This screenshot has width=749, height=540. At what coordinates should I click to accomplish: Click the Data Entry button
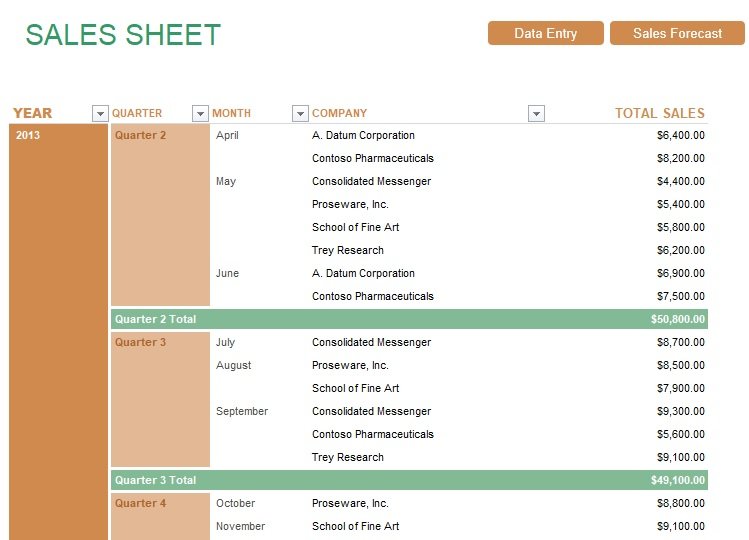point(546,33)
